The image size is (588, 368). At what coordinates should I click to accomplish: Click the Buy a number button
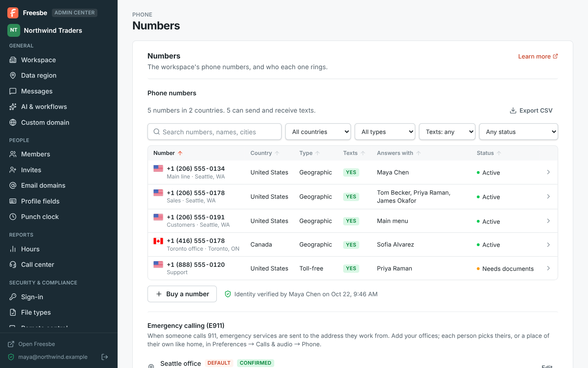pos(182,294)
